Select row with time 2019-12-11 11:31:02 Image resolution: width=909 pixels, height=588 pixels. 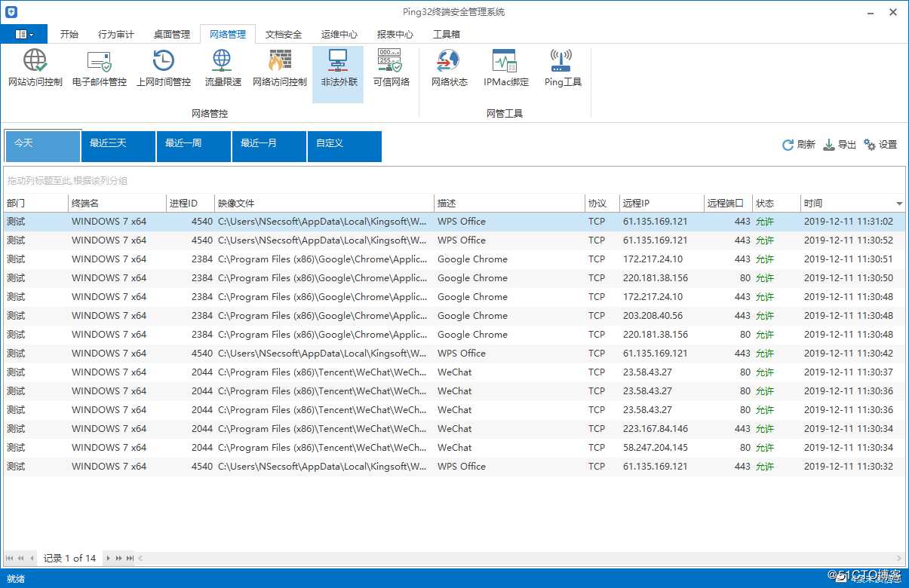[454, 222]
